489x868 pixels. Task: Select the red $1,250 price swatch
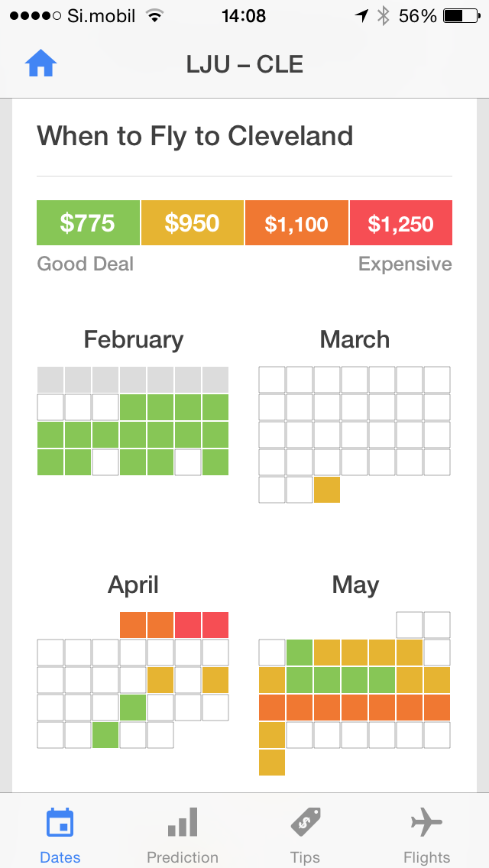[x=401, y=222]
